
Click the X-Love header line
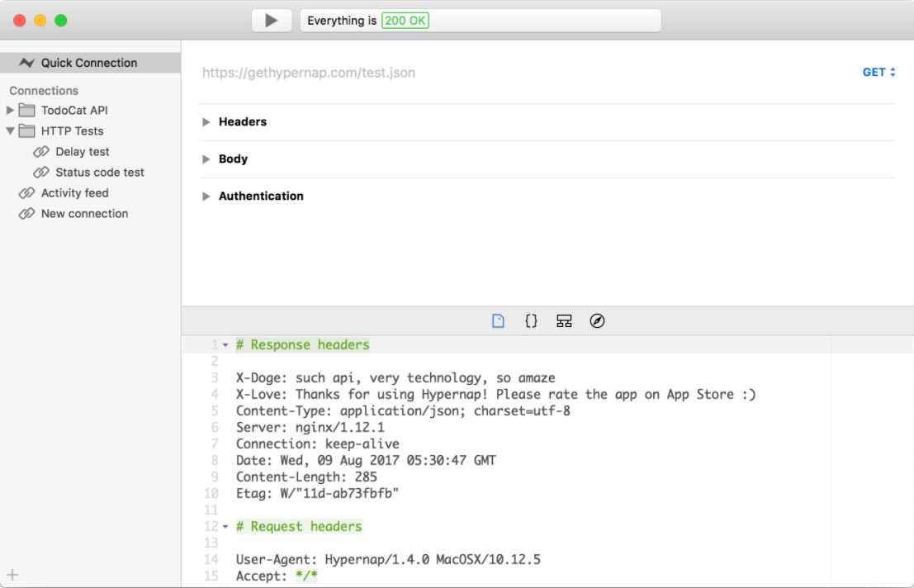click(x=496, y=395)
